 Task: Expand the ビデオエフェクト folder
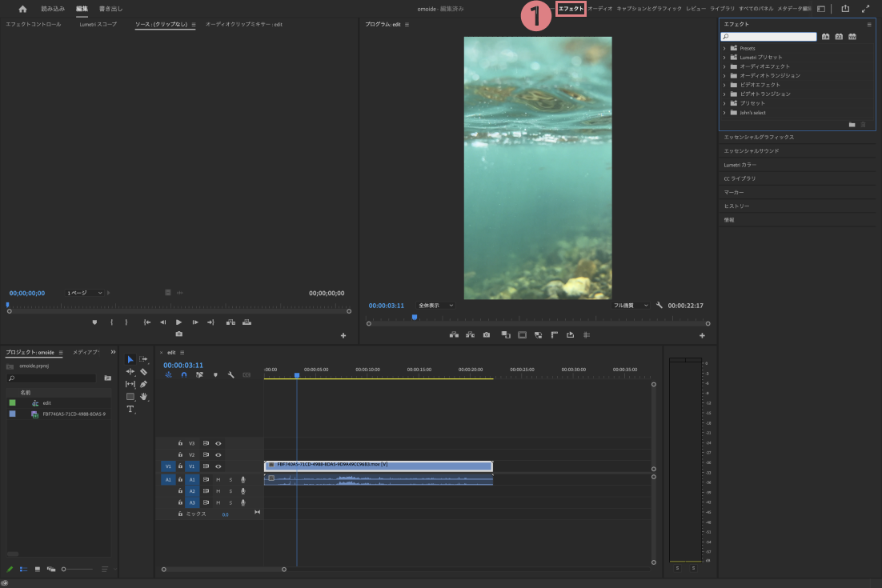click(724, 85)
